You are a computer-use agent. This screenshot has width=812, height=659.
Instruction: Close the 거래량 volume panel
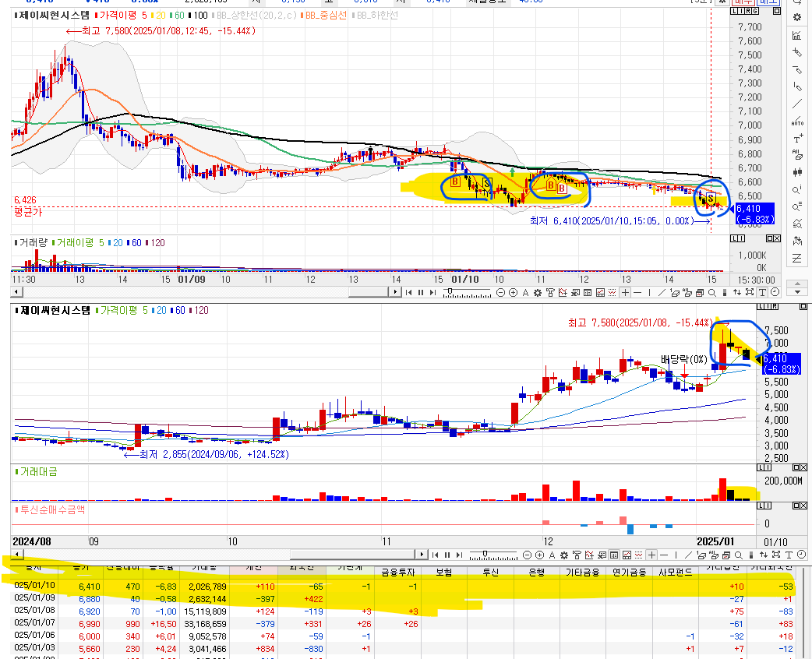776,238
